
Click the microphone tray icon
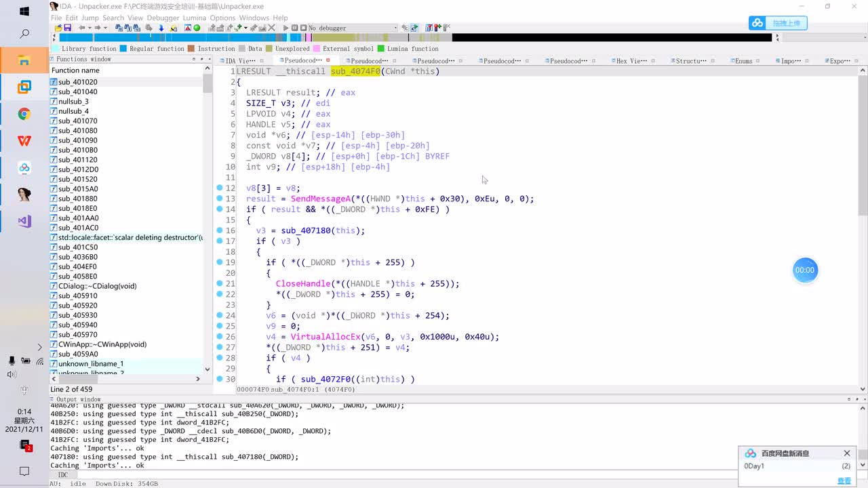point(12,361)
